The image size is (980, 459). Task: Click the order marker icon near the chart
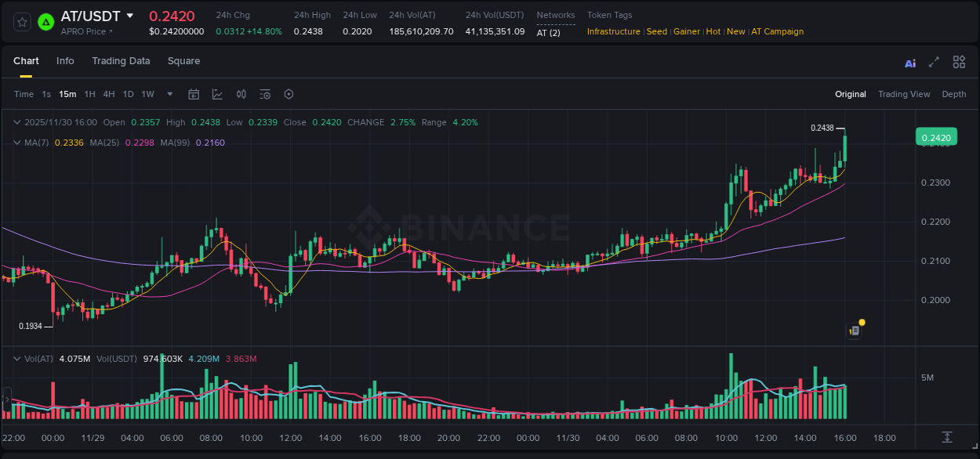click(853, 330)
